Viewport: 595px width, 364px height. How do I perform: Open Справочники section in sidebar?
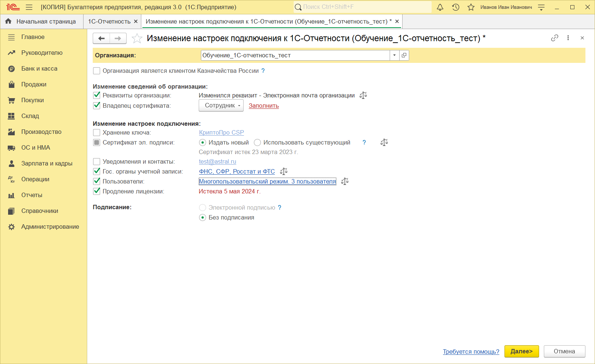[x=43, y=211]
